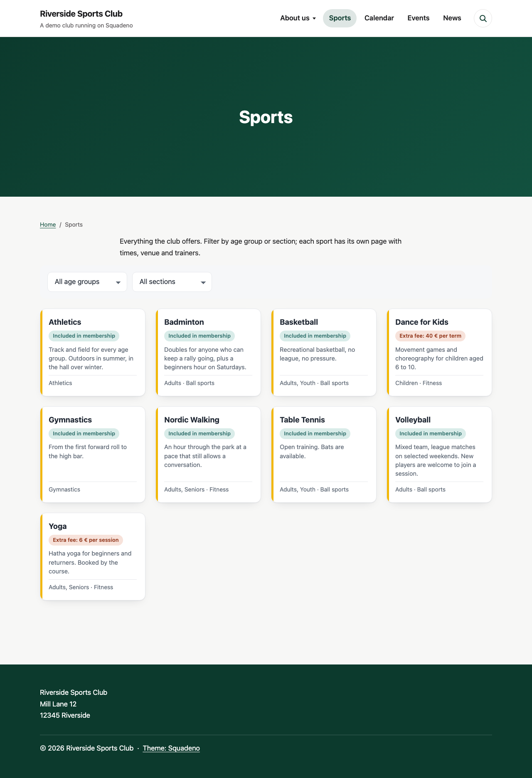The width and height of the screenshot is (532, 778).
Task: Open the All sections dropdown
Action: click(x=172, y=282)
